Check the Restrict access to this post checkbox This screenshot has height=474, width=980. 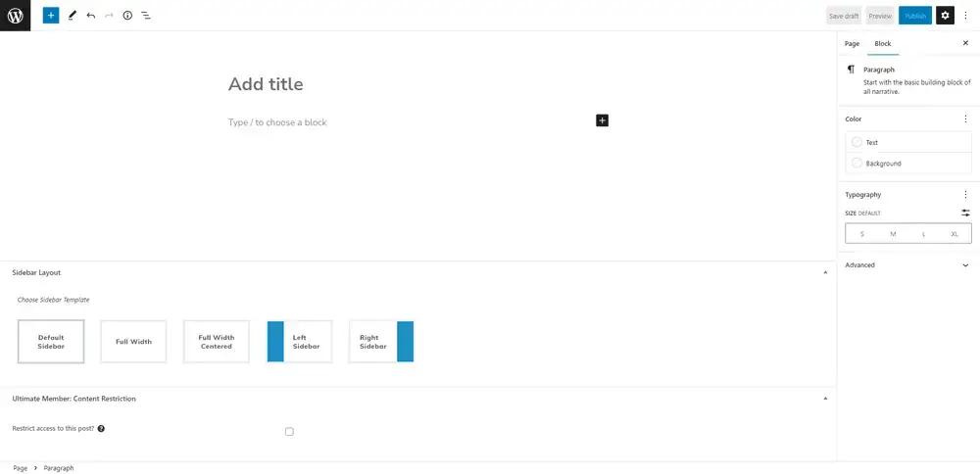click(x=289, y=431)
